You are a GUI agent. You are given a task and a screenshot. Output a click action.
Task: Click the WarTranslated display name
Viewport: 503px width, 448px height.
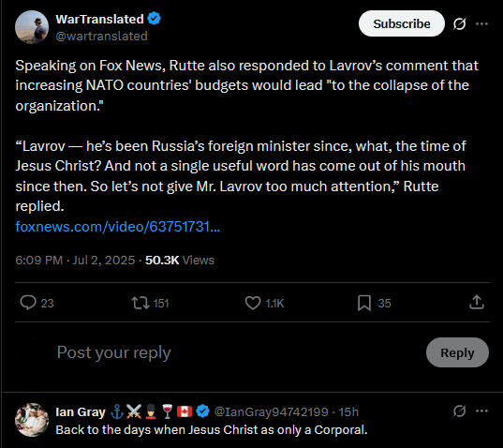click(x=99, y=19)
